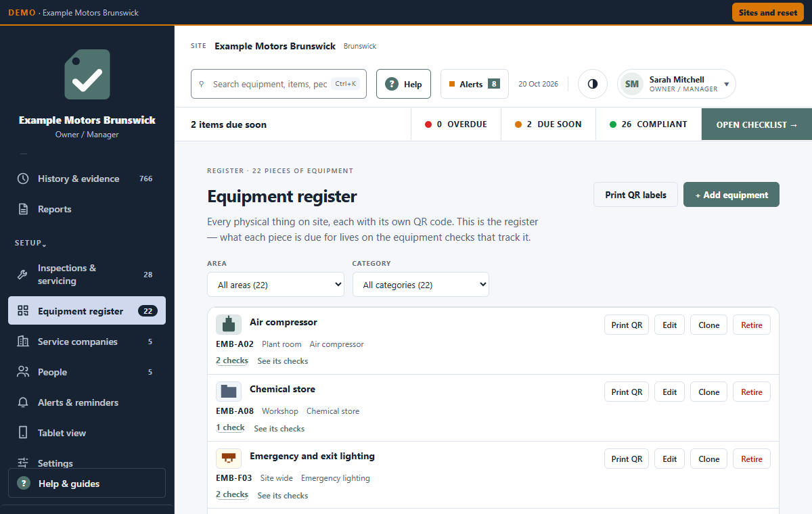This screenshot has width=812, height=514.
Task: Click the Overdue status counter
Action: (x=456, y=124)
